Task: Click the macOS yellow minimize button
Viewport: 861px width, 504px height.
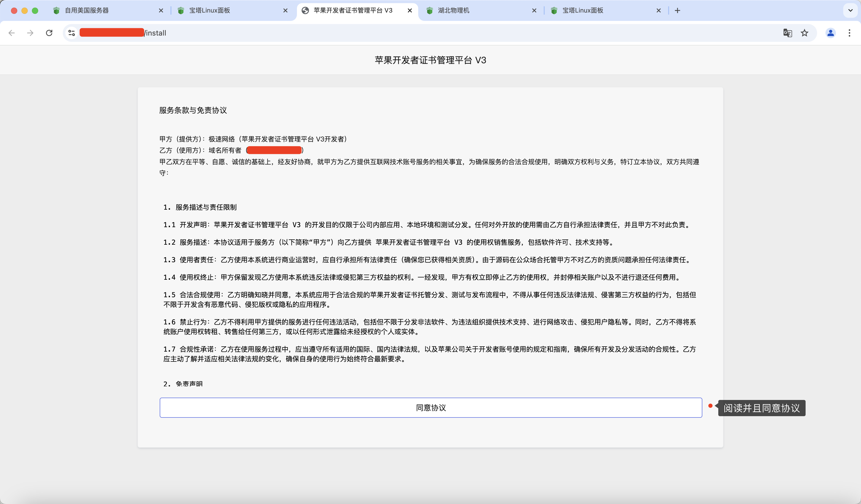Action: pos(25,11)
